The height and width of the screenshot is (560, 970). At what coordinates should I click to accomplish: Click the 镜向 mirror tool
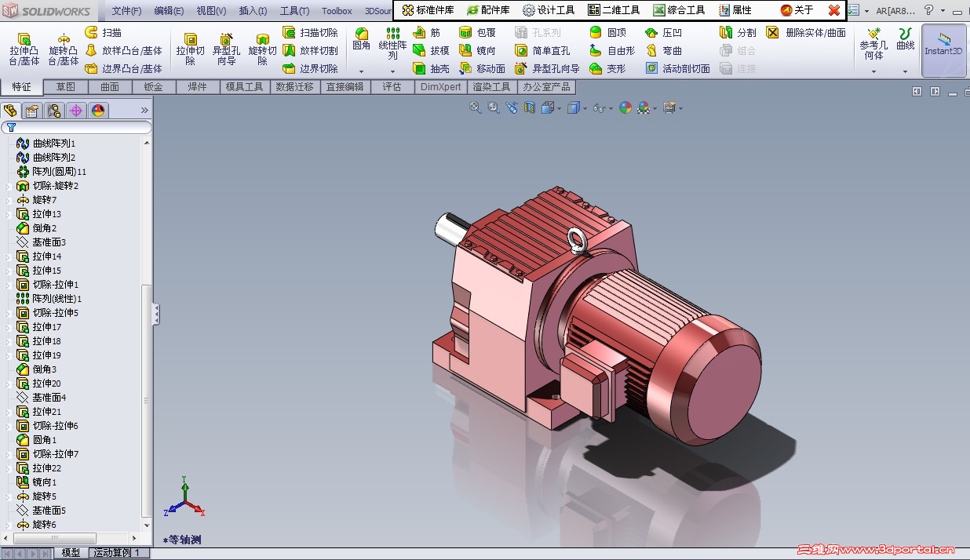coord(477,51)
